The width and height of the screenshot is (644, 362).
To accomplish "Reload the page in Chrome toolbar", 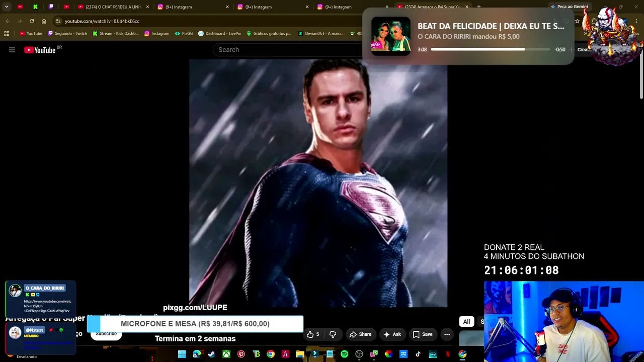I will [x=32, y=21].
